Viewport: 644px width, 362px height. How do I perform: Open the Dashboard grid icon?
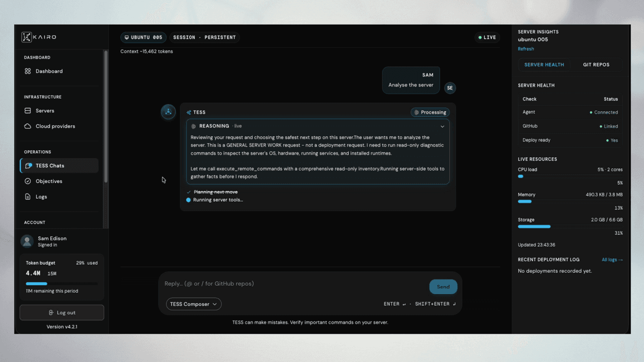(x=28, y=71)
